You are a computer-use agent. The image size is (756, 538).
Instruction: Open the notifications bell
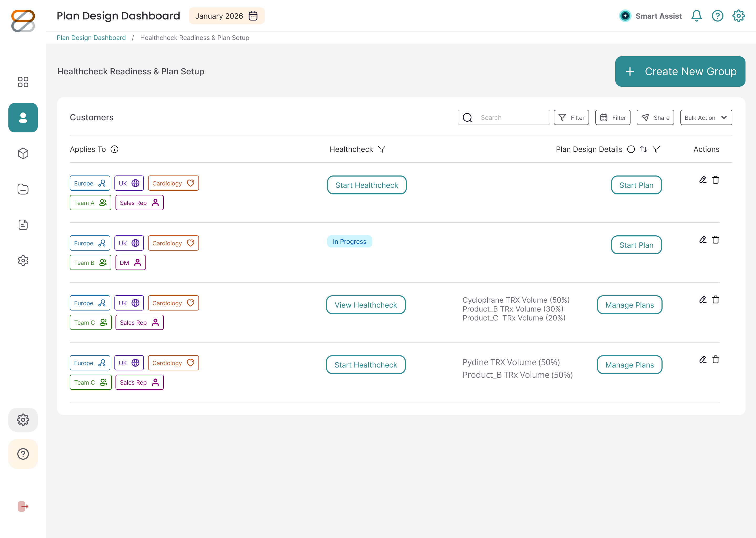point(696,16)
